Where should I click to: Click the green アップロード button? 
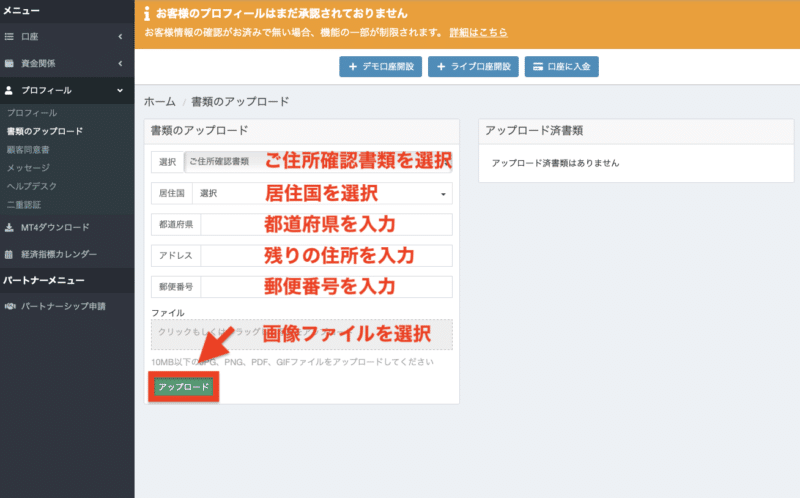(x=184, y=387)
